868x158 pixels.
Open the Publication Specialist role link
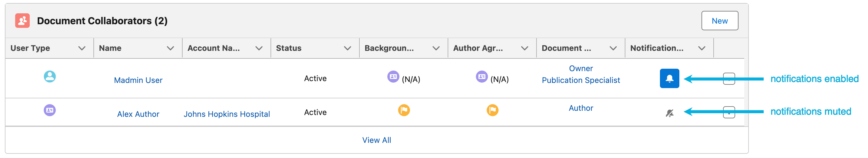click(580, 80)
